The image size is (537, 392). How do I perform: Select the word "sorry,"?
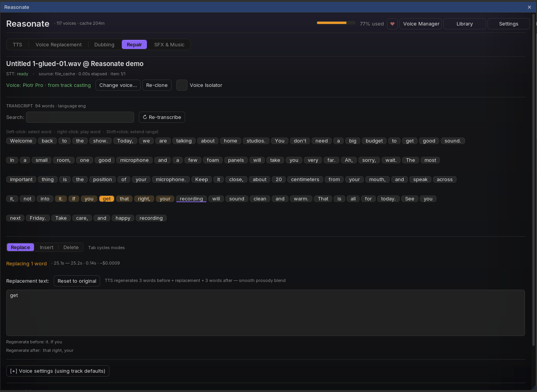369,160
